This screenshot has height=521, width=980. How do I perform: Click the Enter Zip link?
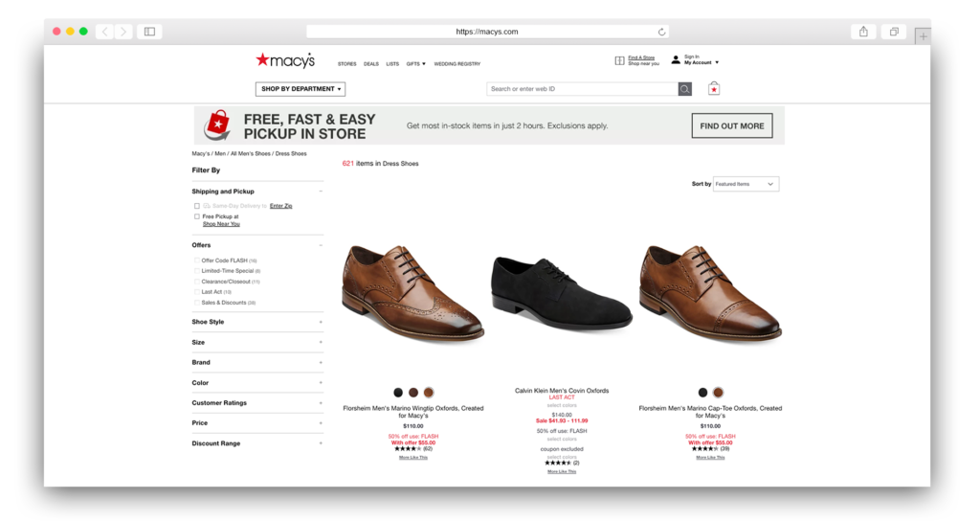click(280, 206)
